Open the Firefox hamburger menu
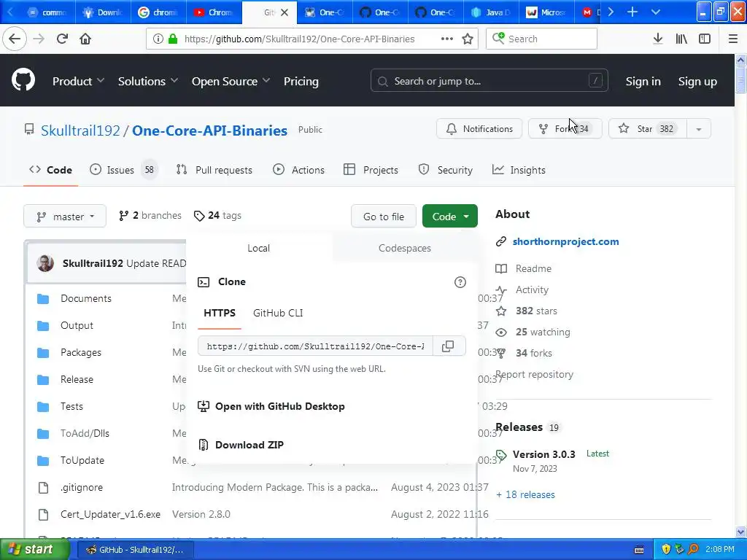 pos(732,39)
